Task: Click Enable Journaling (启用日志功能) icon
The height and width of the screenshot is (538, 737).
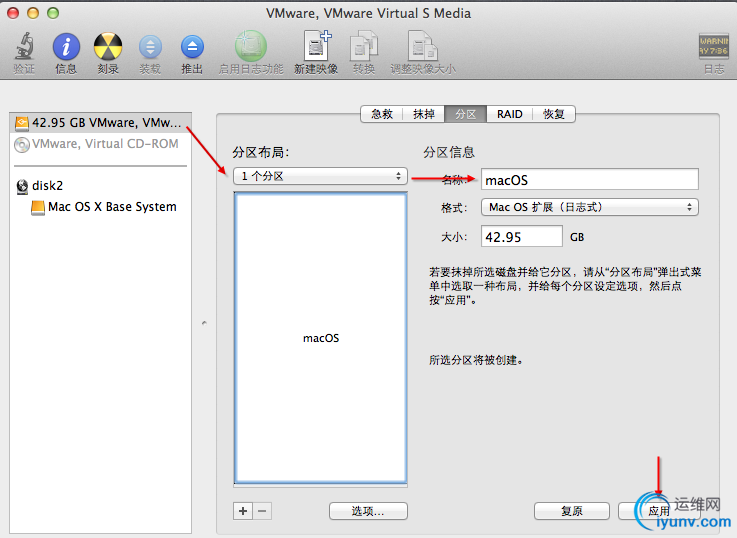Action: (x=251, y=46)
